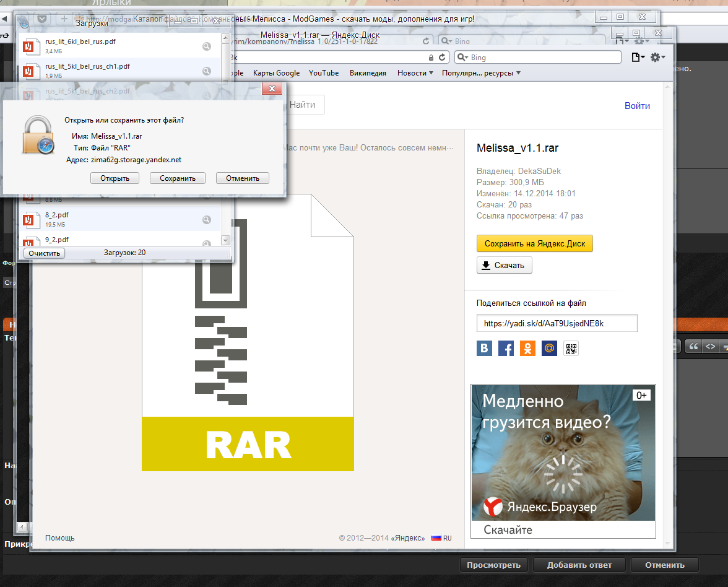Click background window Bing search field
The width and height of the screenshot is (728, 587).
coord(521,41)
